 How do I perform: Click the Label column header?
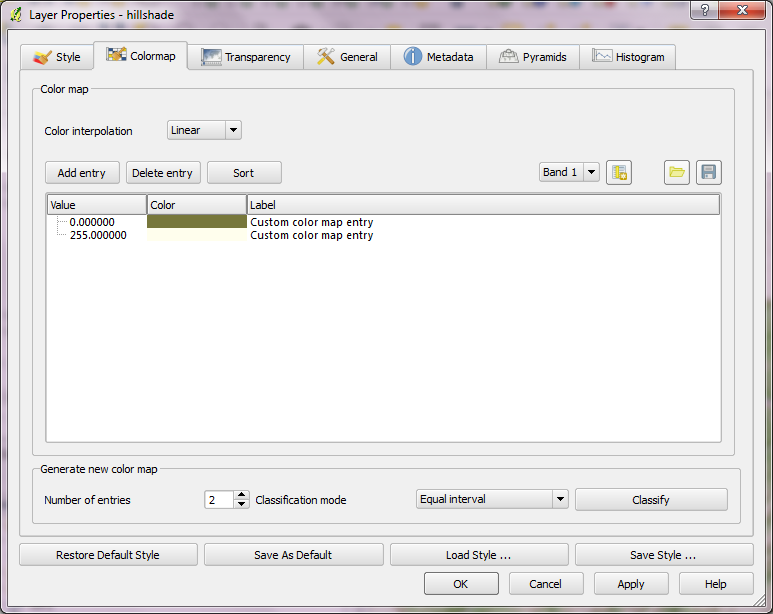pyautogui.click(x=483, y=205)
